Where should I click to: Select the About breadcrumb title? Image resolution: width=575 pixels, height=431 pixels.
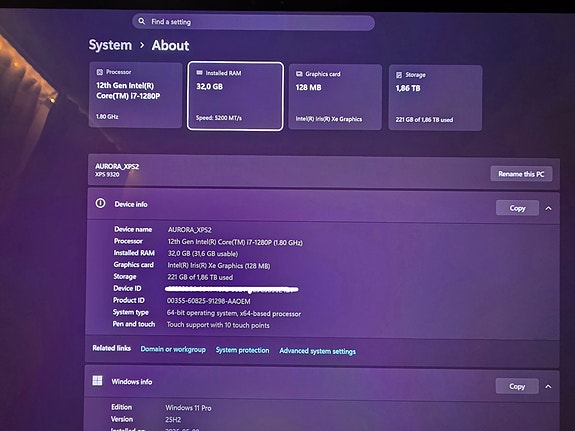click(170, 45)
